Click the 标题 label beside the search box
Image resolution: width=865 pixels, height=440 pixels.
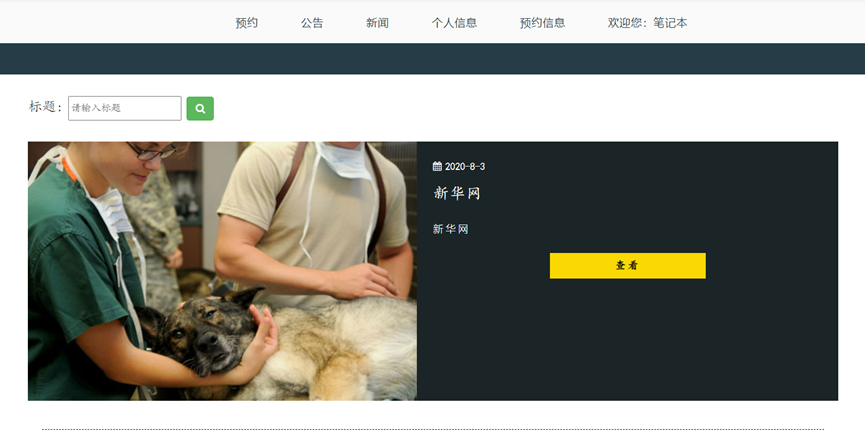coord(45,106)
